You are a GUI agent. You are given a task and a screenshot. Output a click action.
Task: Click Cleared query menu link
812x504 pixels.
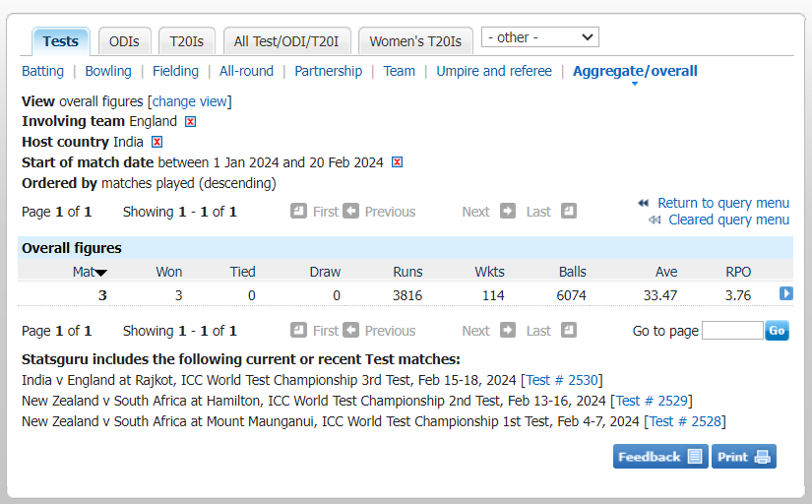pyautogui.click(x=728, y=220)
